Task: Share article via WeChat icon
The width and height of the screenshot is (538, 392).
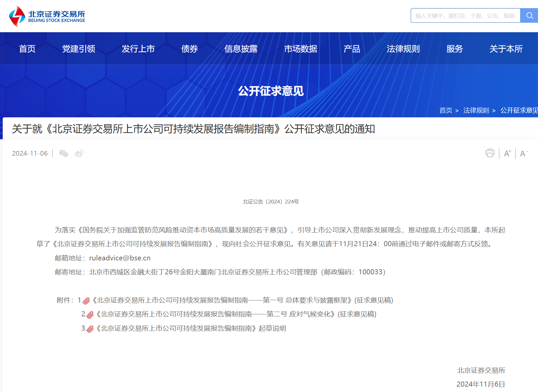Action: (x=63, y=154)
